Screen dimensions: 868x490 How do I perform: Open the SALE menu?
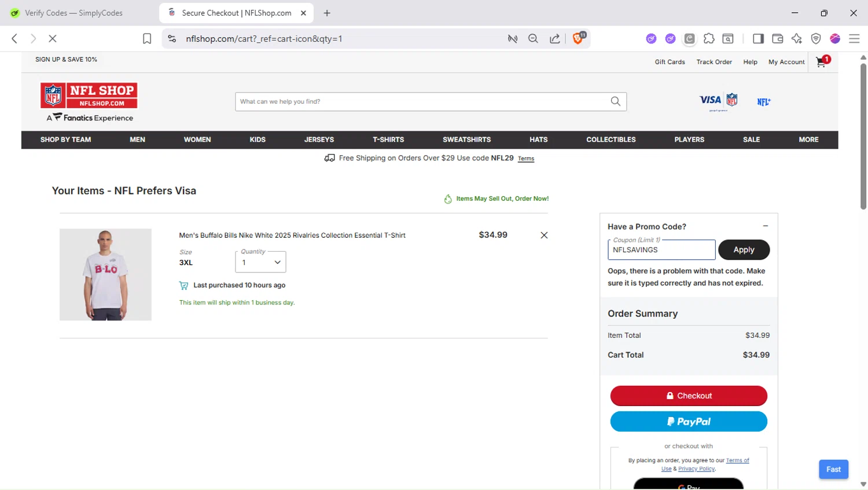pos(751,139)
